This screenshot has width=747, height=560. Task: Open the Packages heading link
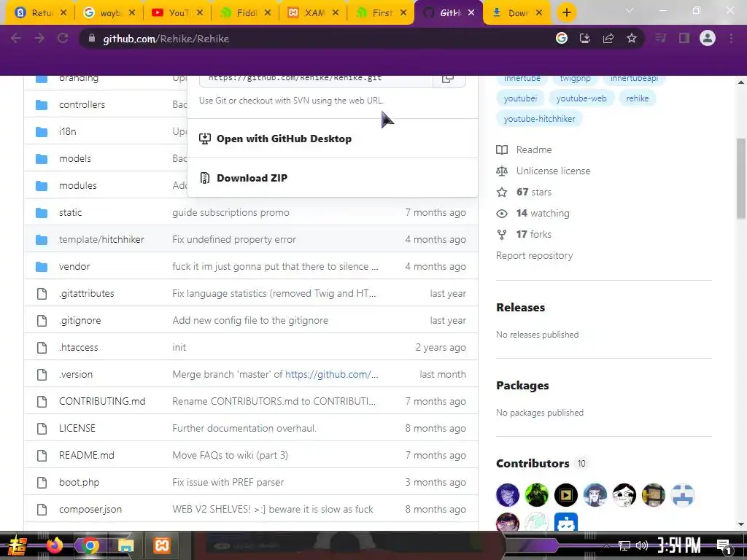pyautogui.click(x=522, y=386)
